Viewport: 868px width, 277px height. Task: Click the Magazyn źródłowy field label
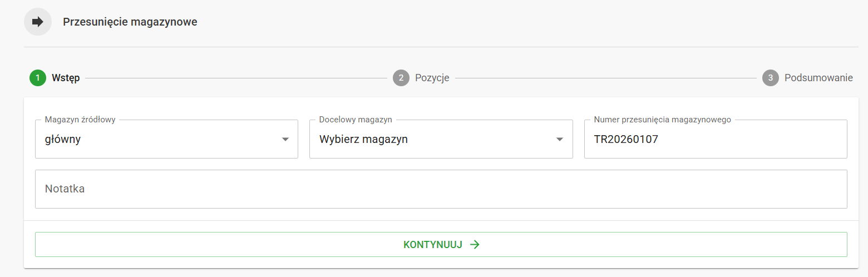[x=80, y=120]
